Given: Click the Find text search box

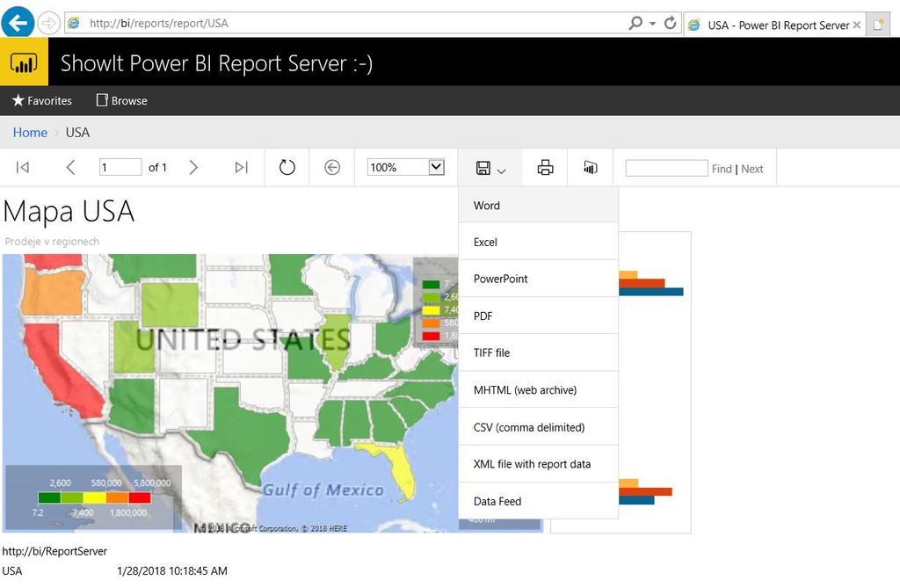Looking at the screenshot, I should [666, 168].
